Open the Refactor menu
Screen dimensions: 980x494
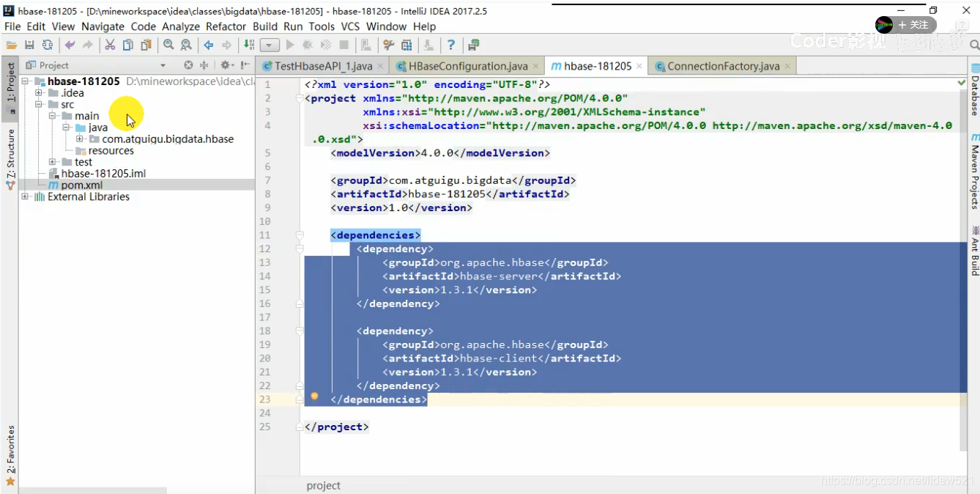pyautogui.click(x=226, y=26)
